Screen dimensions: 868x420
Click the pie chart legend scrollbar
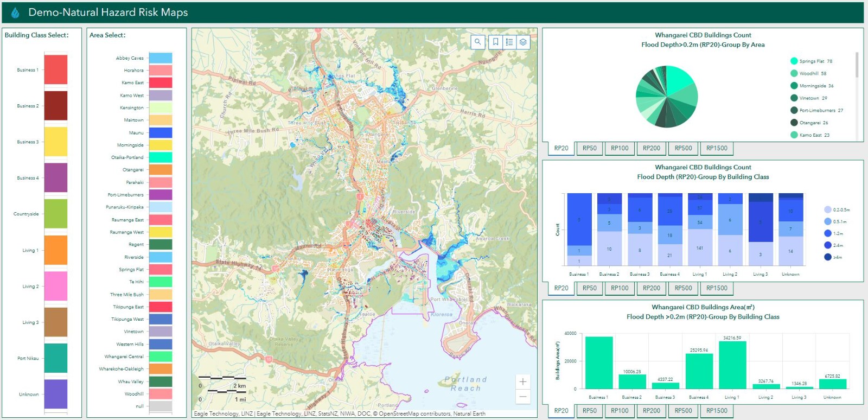pyautogui.click(x=857, y=65)
